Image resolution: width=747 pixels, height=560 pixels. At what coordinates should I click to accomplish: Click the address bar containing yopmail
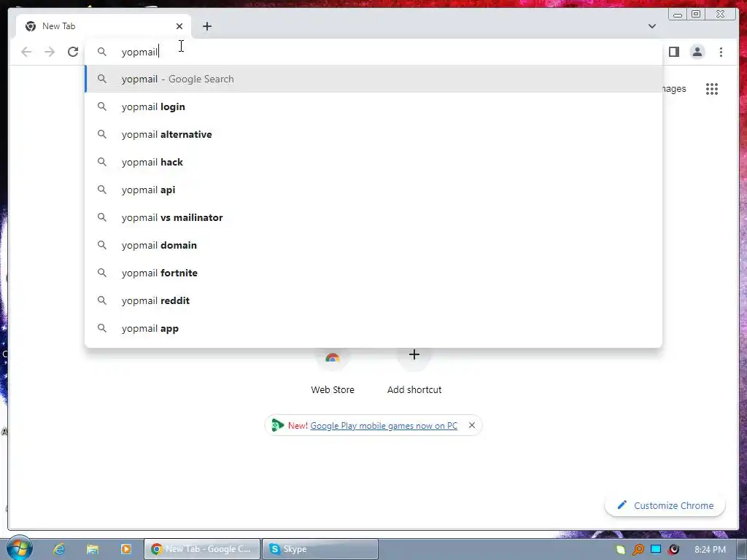pyautogui.click(x=373, y=52)
